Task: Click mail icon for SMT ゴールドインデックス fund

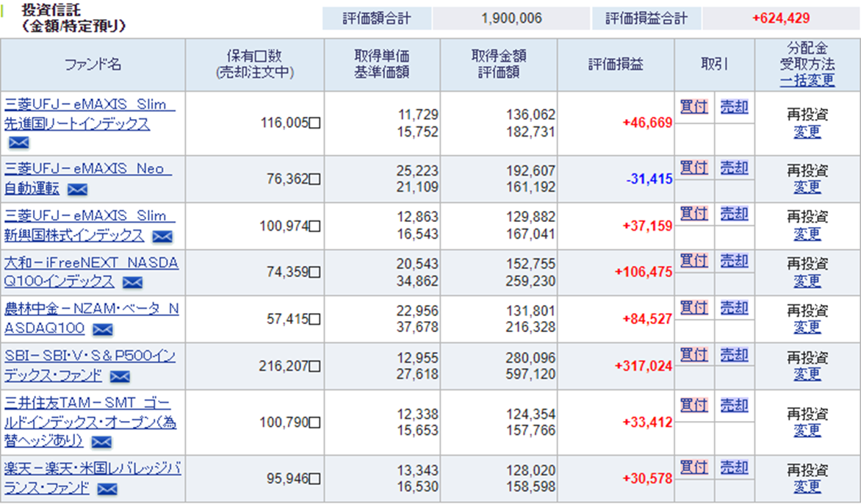Action: pos(101,442)
